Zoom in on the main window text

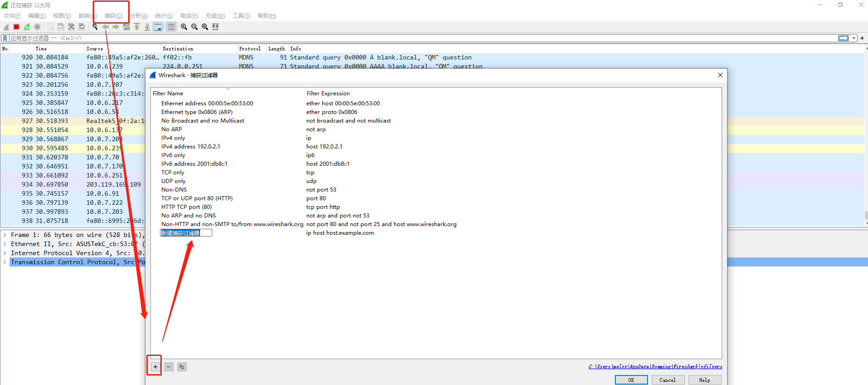click(x=184, y=27)
